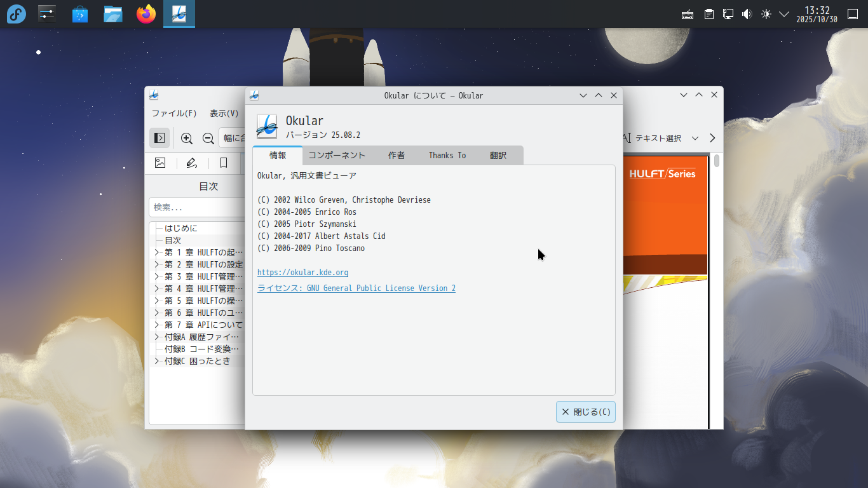
Task: Select the はじめに contents entry
Action: point(181,228)
